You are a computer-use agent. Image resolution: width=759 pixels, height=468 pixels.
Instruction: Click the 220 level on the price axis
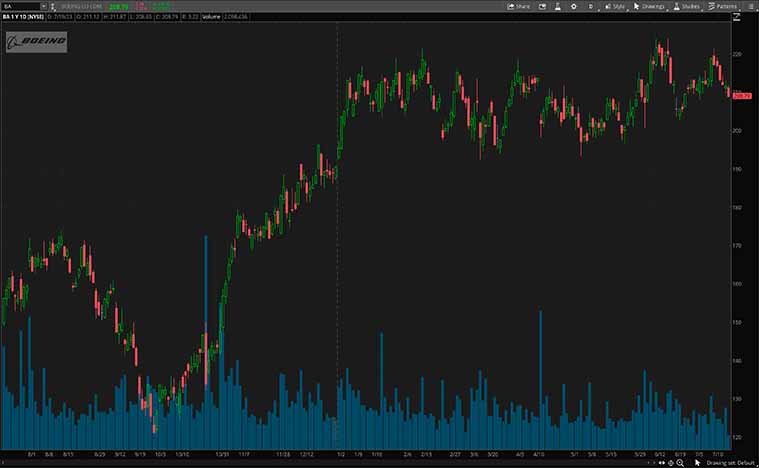(x=737, y=54)
